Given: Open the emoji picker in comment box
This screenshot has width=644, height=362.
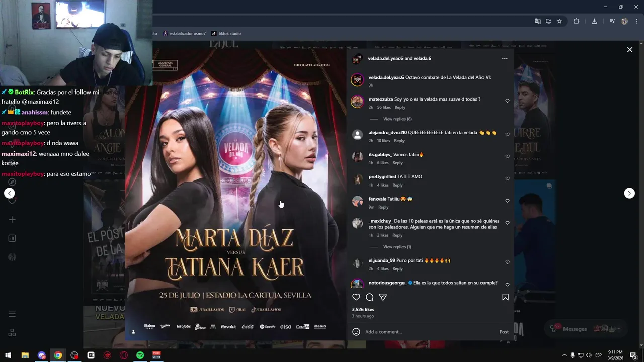Looking at the screenshot, I should pos(356,332).
